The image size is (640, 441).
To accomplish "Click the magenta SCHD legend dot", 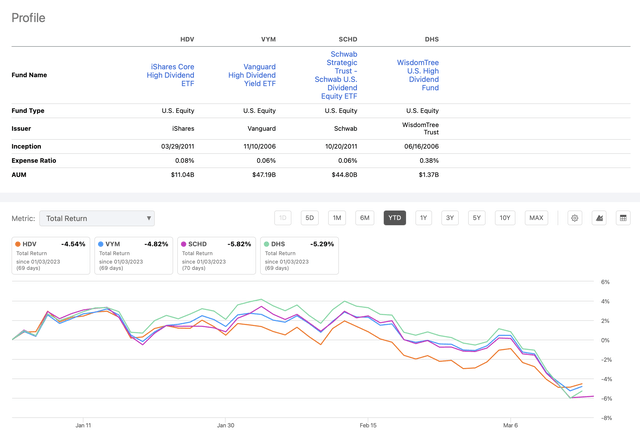I will tap(184, 244).
